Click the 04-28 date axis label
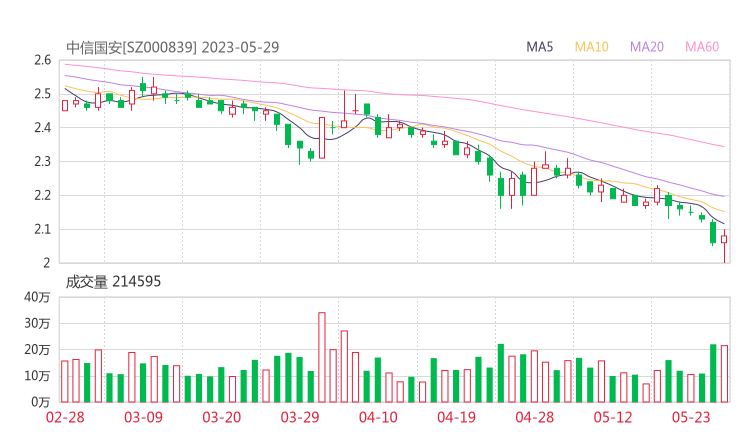This screenshot has width=740, height=440. click(535, 417)
